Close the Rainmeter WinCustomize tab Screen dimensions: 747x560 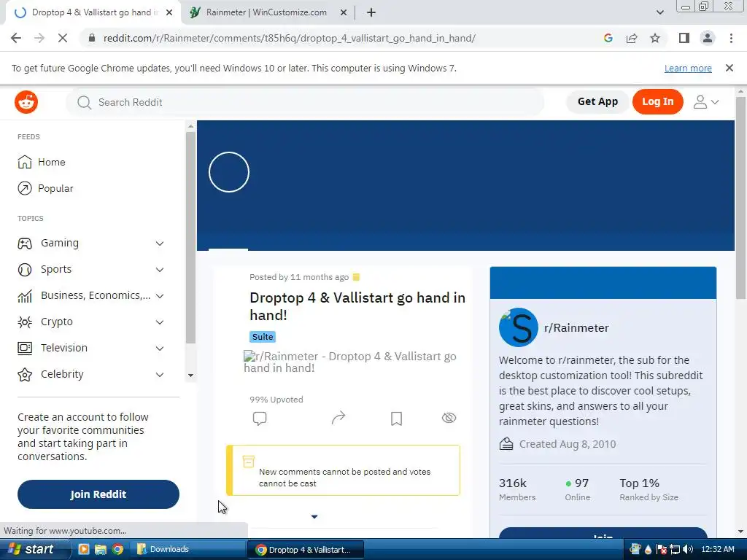pyautogui.click(x=344, y=12)
